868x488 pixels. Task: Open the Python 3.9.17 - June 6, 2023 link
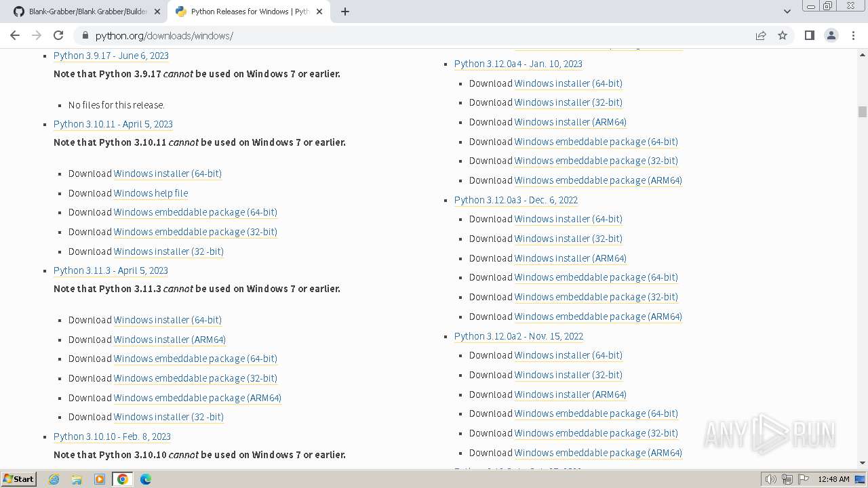(x=111, y=56)
